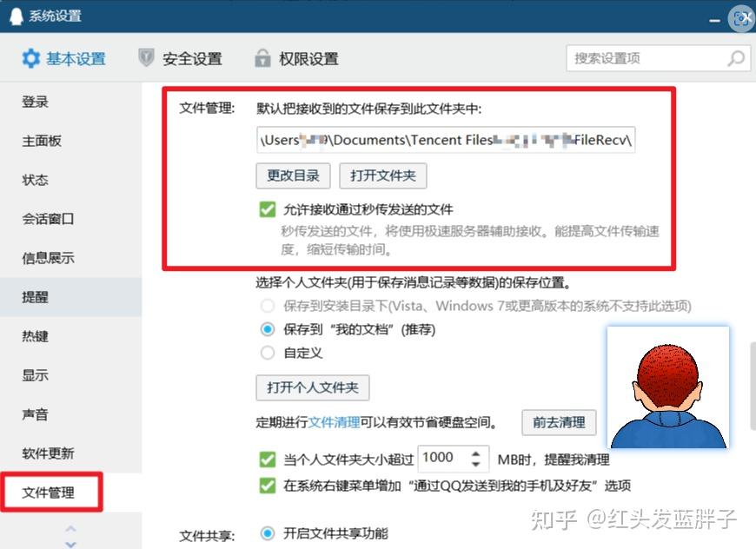
Task: Open the 文件清理 link
Action: click(x=334, y=423)
